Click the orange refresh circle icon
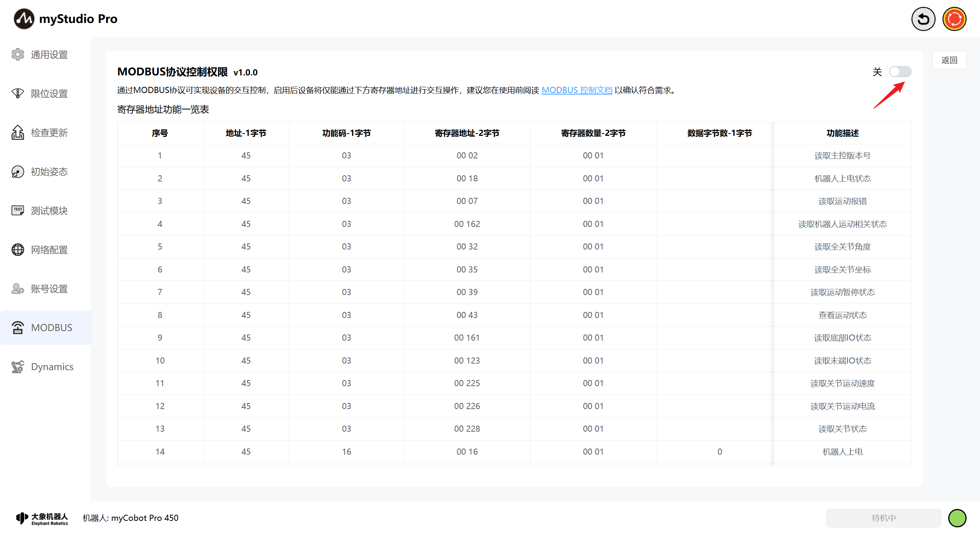This screenshot has height=535, width=980. tap(954, 19)
